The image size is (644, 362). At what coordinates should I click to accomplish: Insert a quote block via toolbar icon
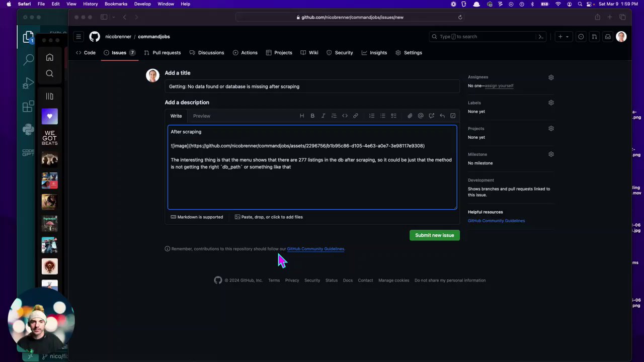tap(334, 116)
